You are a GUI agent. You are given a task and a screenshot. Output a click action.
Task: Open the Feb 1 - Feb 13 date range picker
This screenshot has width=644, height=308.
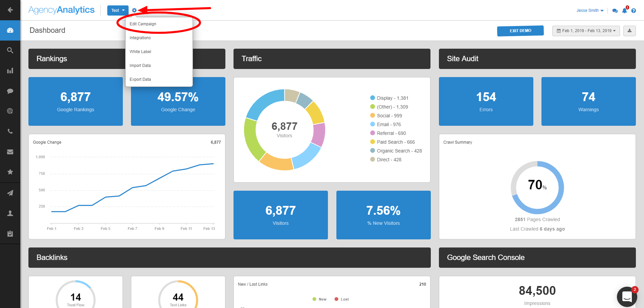coord(586,31)
